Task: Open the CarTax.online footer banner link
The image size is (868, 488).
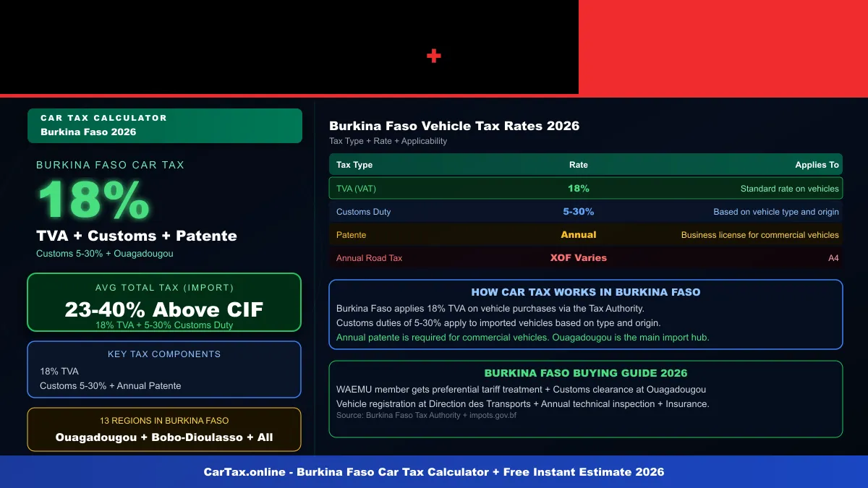Action: click(434, 472)
